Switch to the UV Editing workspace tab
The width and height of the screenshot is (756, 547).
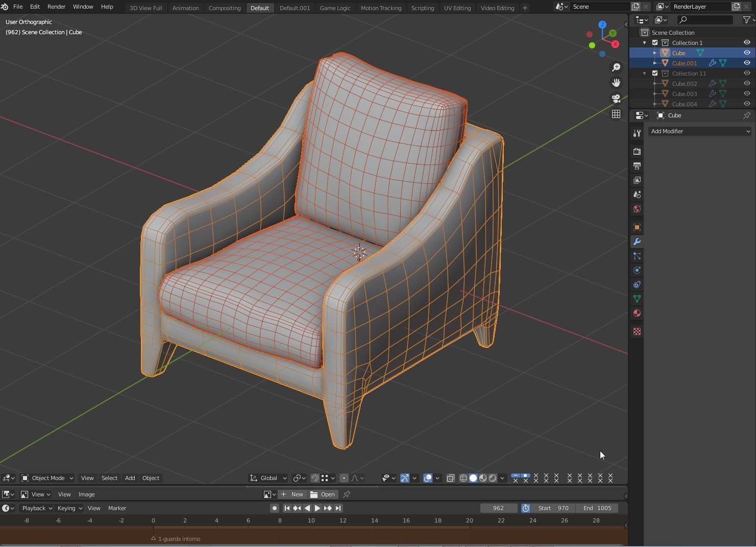coord(457,8)
